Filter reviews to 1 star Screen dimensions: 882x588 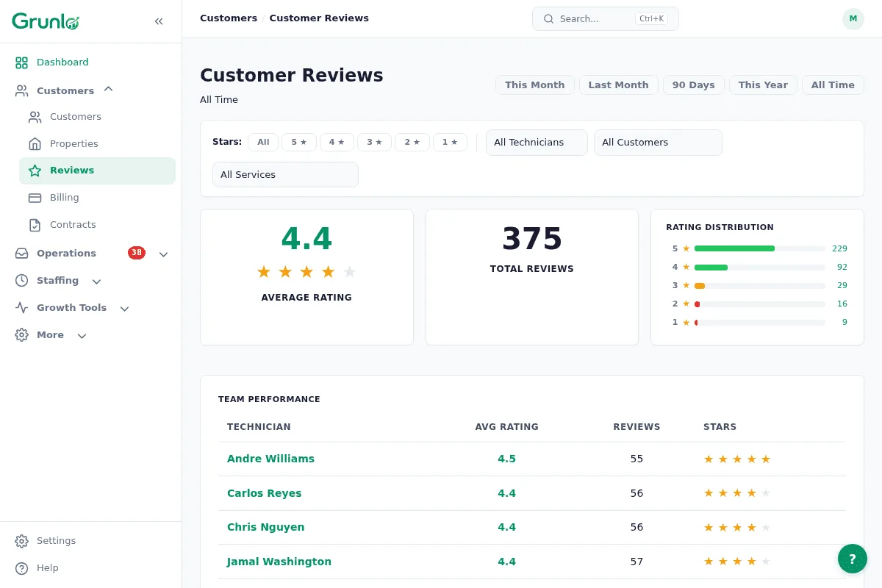(x=450, y=143)
